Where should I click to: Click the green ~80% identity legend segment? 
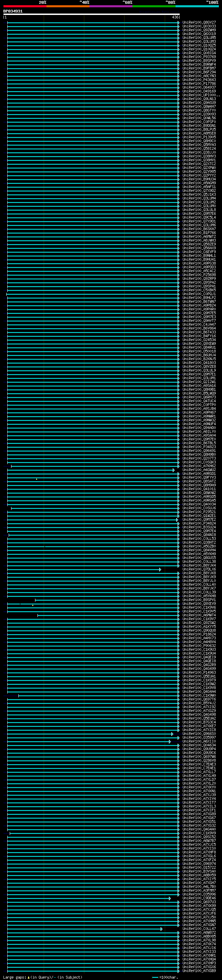pyautogui.click(x=154, y=6)
